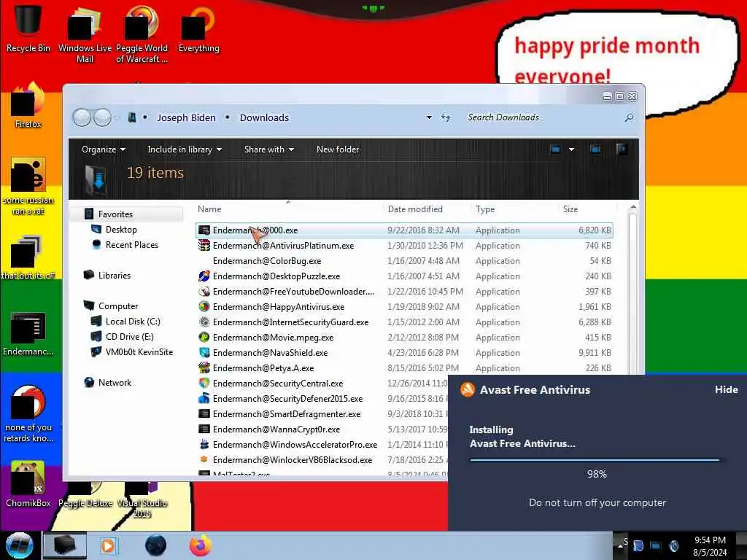Click the File Explorer taskbar button
Screen dimensions: 747x560
tap(65, 545)
